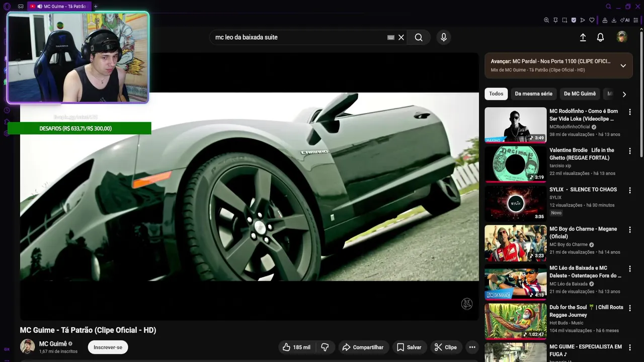Expand the Avançar mix playlist chevron
Viewport: 644px width, 362px height.
coord(623,66)
